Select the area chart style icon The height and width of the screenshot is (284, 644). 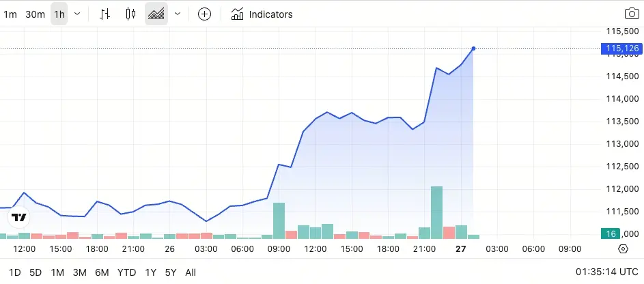[156, 14]
